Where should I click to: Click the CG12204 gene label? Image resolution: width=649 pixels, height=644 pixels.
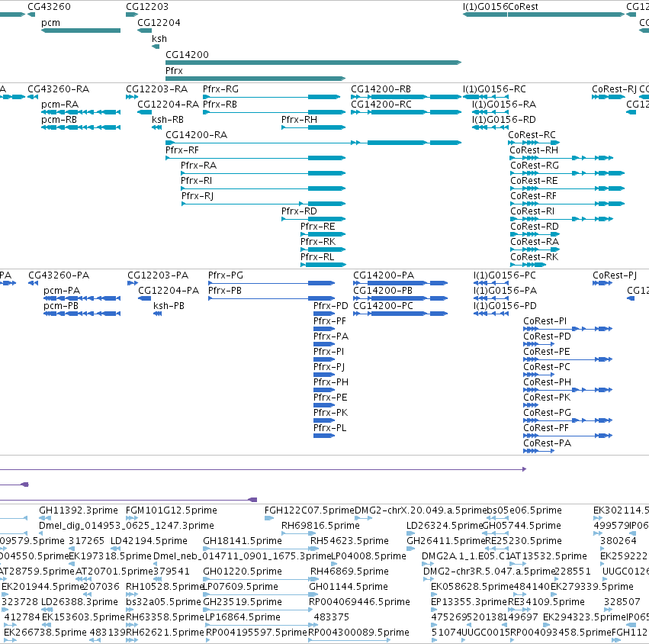(159, 23)
